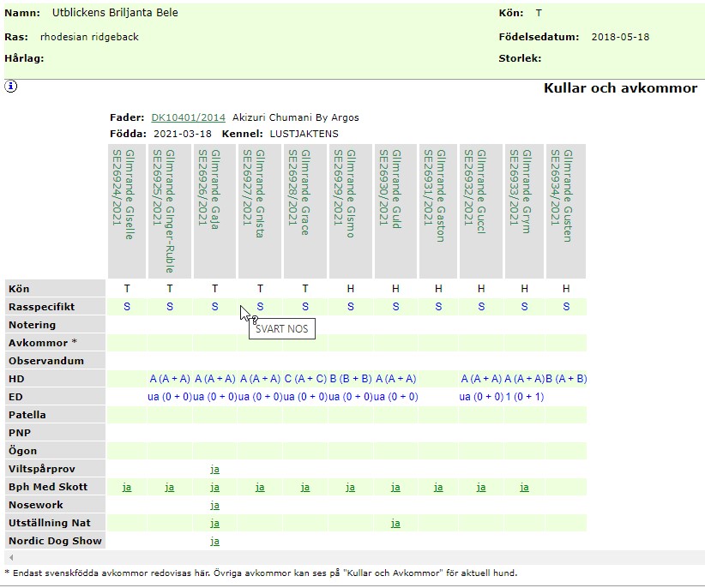
Task: Click Rasspecifikt S for Guld
Action: pyautogui.click(x=395, y=307)
